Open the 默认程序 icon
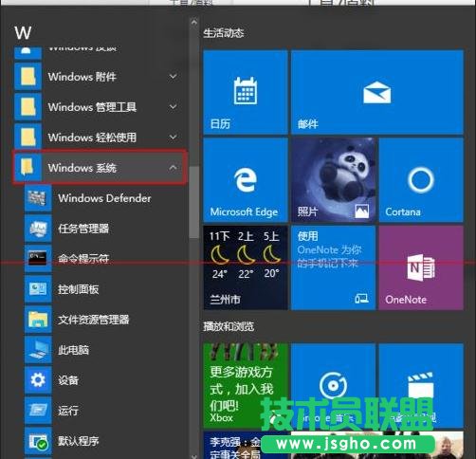The height and width of the screenshot is (459, 476). (x=38, y=441)
